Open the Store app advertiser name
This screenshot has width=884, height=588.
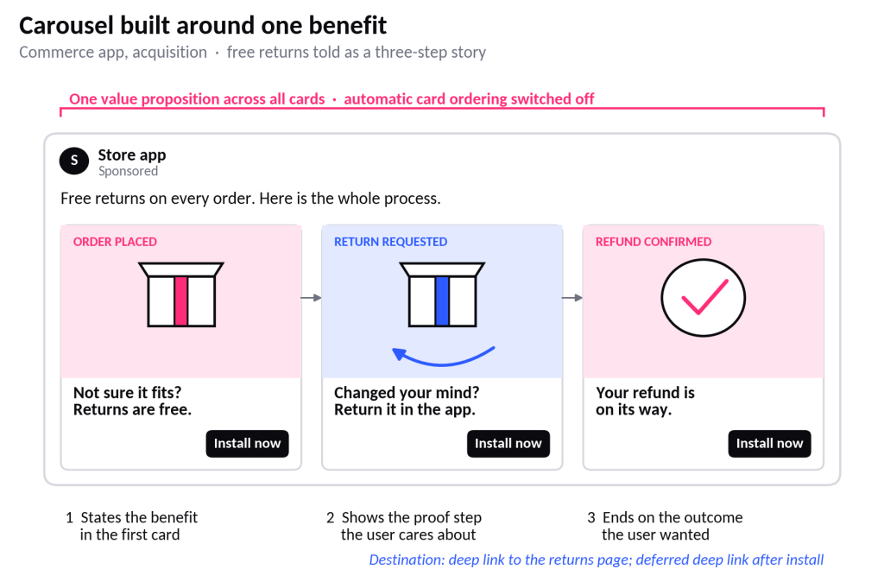tap(132, 155)
